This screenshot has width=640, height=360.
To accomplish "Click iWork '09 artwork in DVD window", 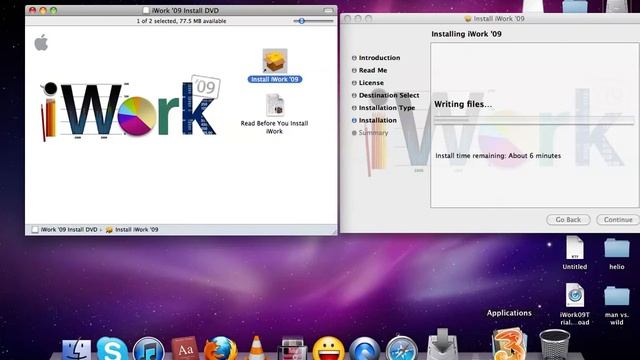I will point(130,108).
